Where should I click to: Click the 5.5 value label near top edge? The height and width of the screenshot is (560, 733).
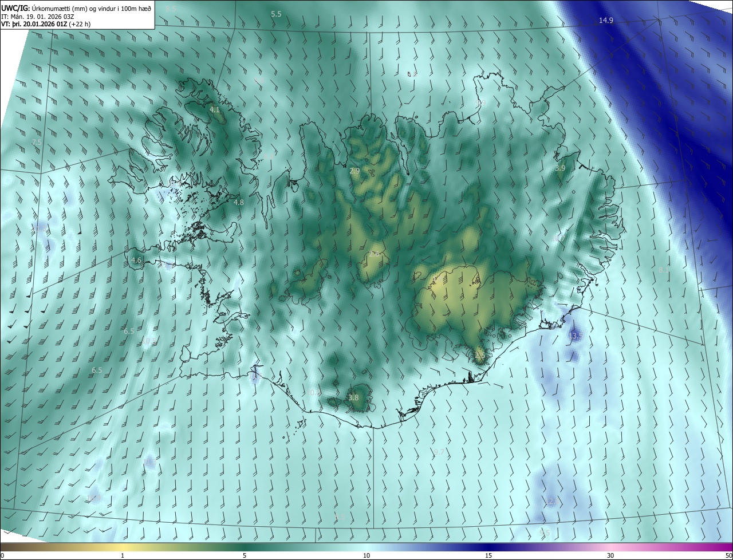(276, 14)
